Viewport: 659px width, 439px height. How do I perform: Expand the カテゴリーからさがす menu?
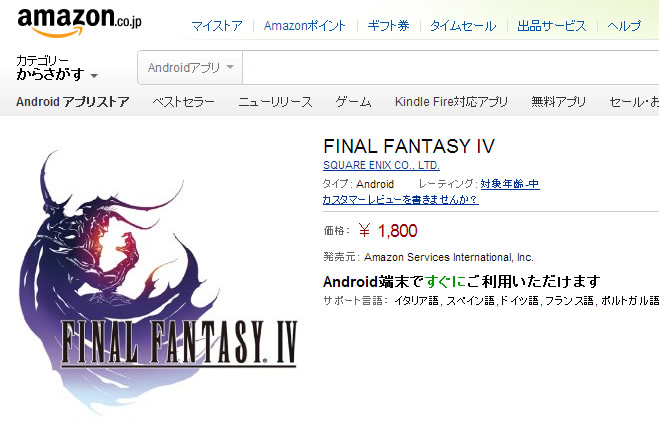[x=57, y=68]
